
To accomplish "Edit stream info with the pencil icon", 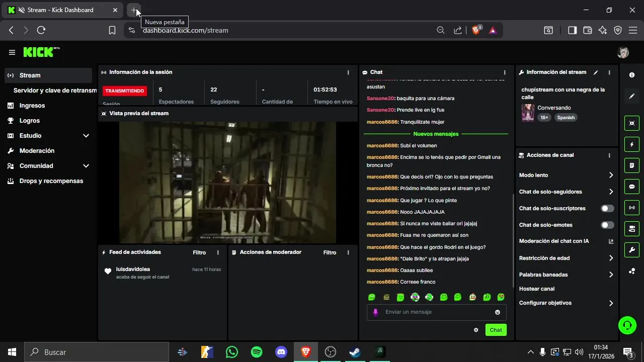I will [596, 72].
